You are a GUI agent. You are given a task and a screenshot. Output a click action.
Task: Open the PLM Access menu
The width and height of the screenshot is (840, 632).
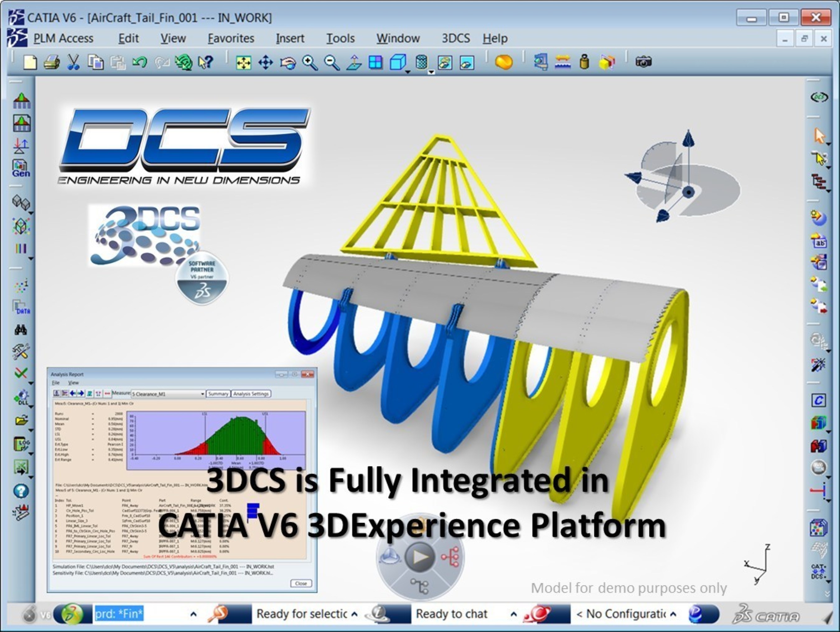(63, 38)
